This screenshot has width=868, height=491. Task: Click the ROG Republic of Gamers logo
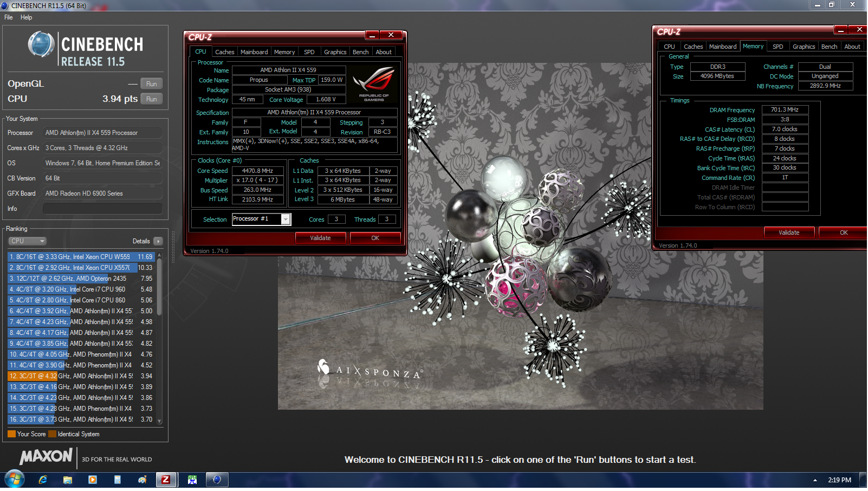[x=374, y=84]
